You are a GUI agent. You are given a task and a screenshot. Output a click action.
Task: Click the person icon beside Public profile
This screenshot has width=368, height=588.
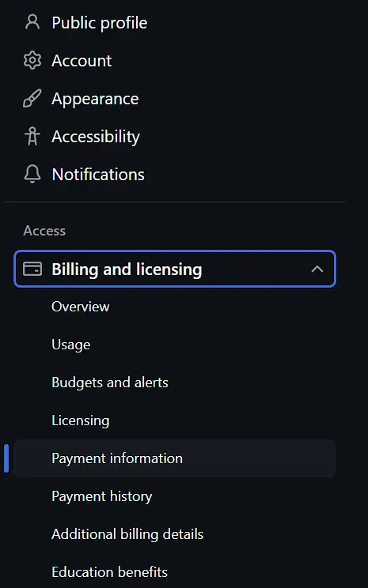coord(32,22)
